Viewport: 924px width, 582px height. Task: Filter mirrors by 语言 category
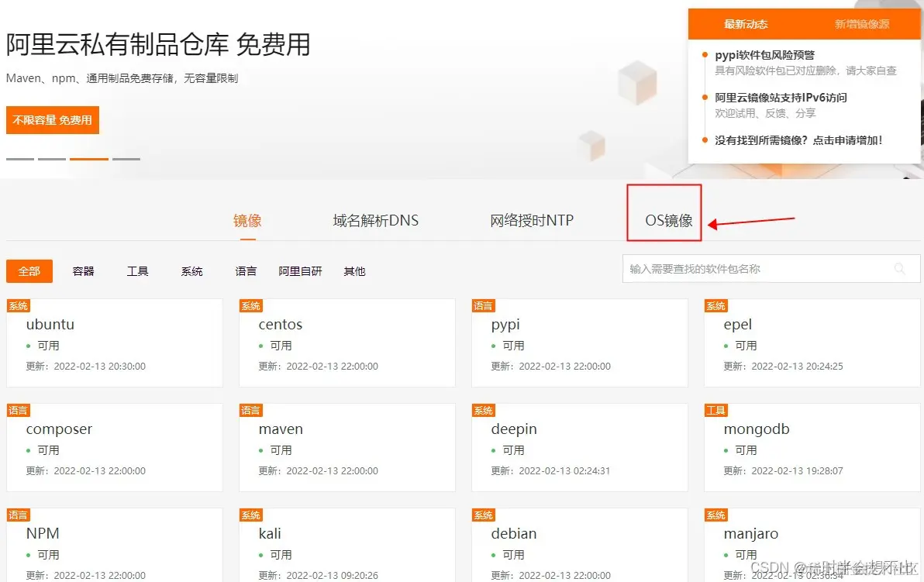click(246, 271)
